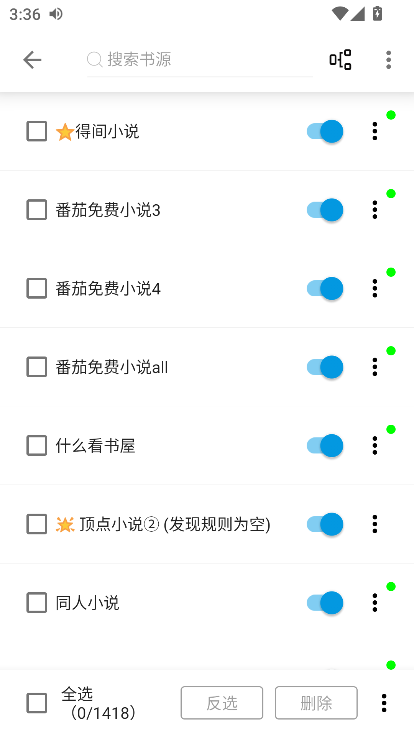Open three-dot menu for 顶点小说②
This screenshot has width=414, height=736.
pos(375,524)
